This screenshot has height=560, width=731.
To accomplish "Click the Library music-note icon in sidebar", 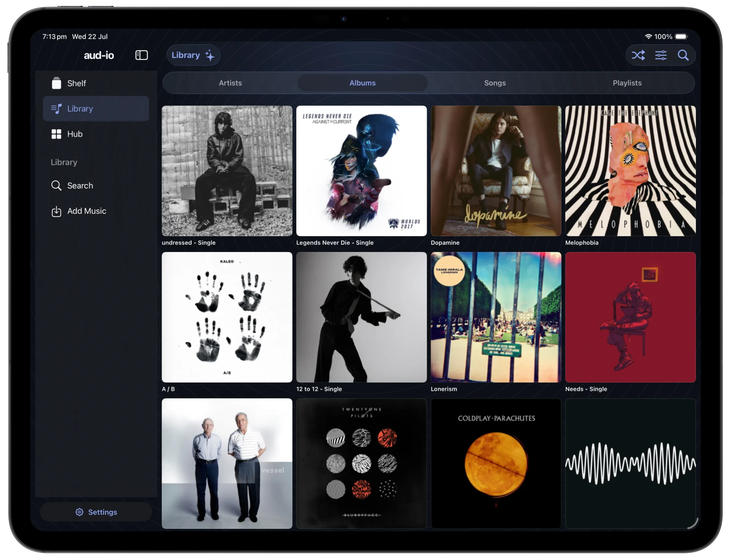I will click(x=56, y=109).
